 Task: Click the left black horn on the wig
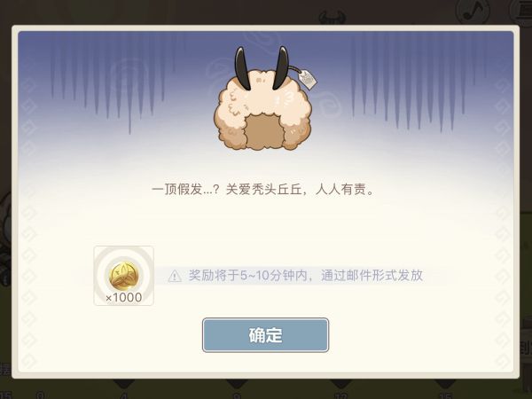coord(242,68)
